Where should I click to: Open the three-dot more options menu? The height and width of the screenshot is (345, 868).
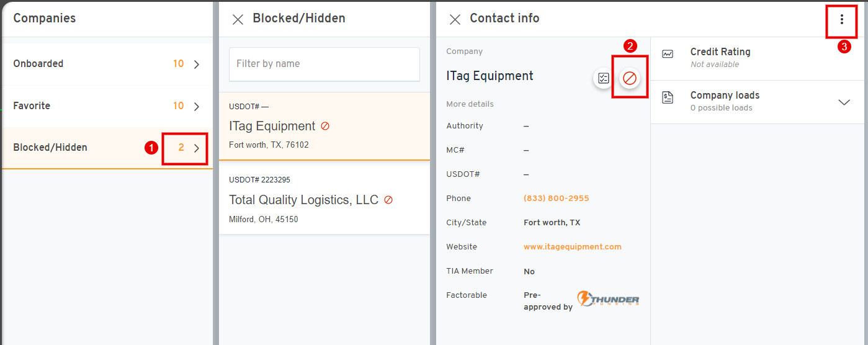(x=842, y=19)
